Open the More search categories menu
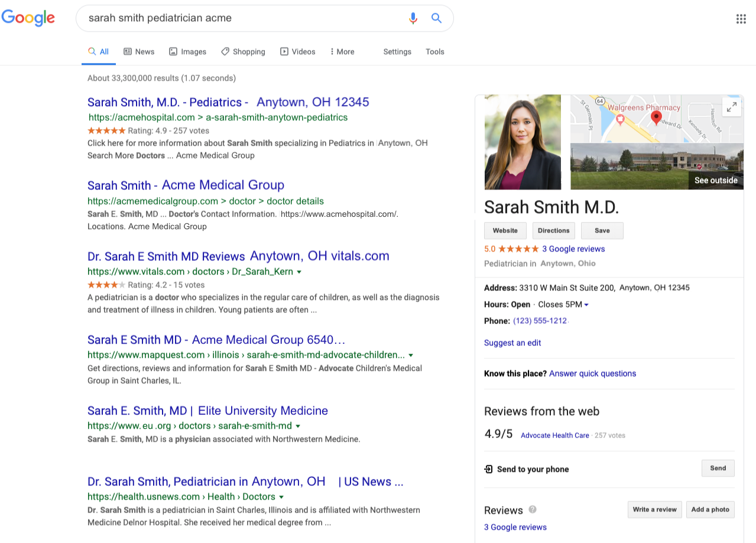This screenshot has width=756, height=543. click(x=342, y=52)
